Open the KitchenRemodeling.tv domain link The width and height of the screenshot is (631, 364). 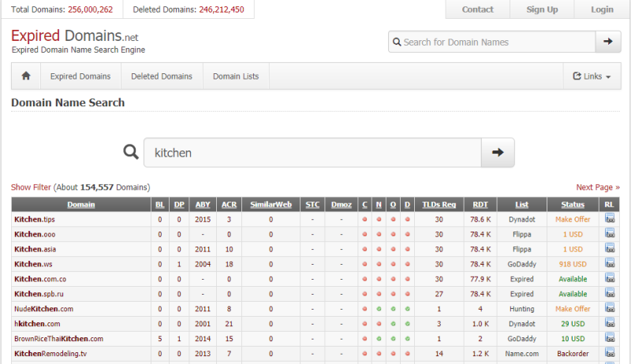[x=50, y=354]
